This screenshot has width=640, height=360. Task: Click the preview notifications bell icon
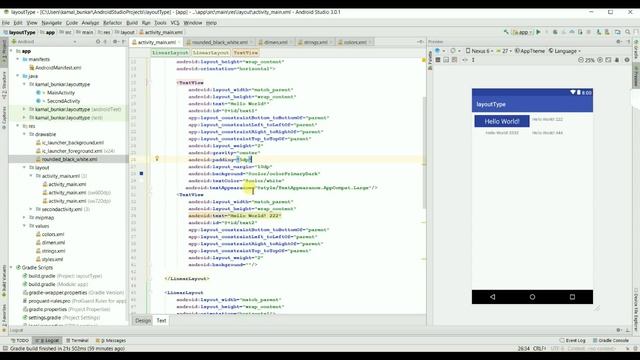617,60
